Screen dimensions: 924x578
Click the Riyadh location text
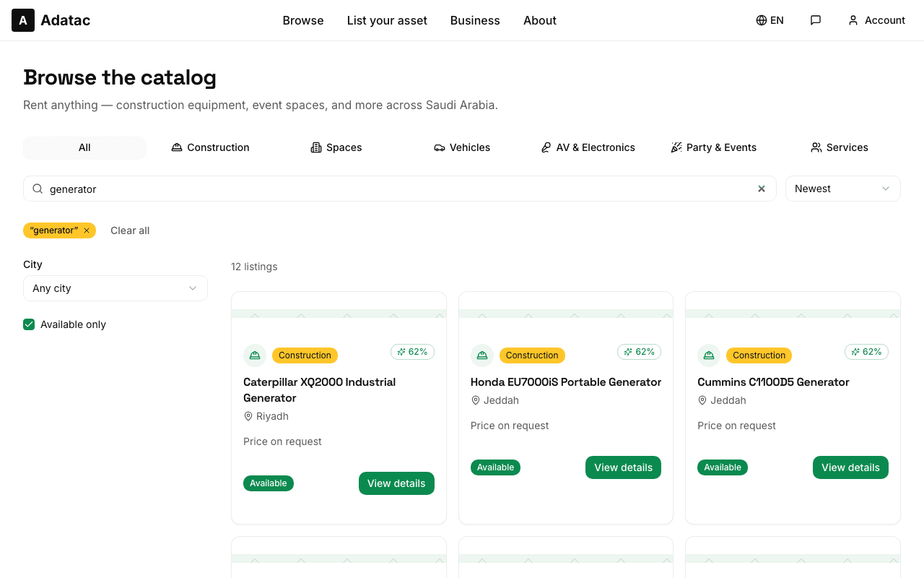pyautogui.click(x=272, y=416)
